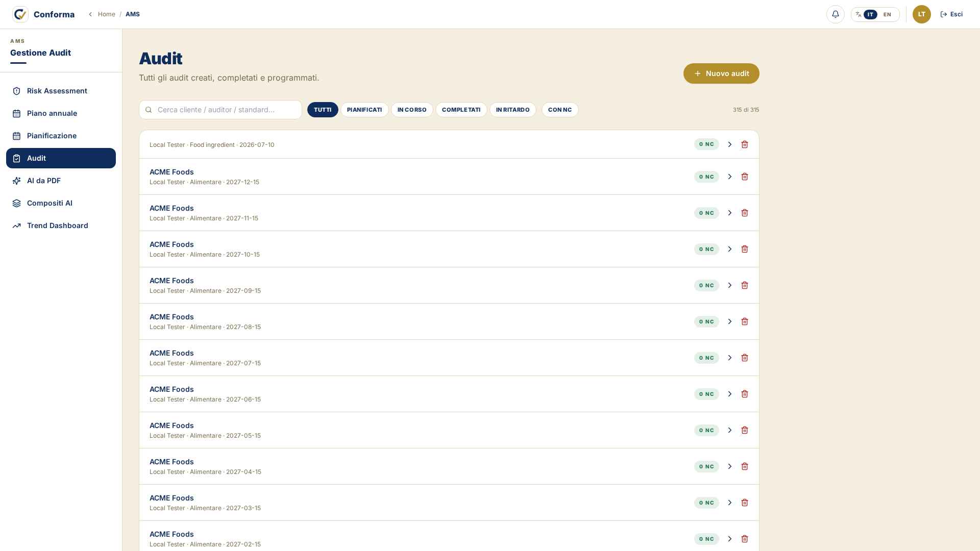Delete the ACME Foods 2027-12-15 audit

745,177
